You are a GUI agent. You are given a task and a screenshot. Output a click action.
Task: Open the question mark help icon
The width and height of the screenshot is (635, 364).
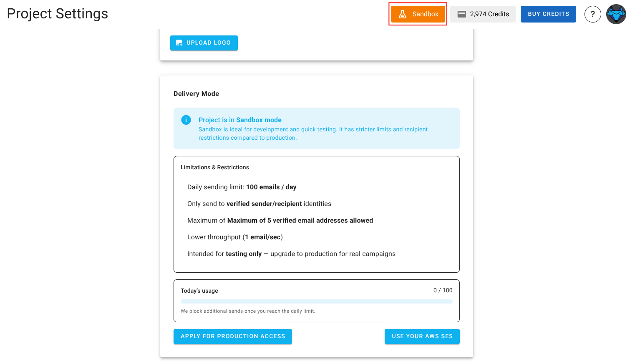click(593, 14)
